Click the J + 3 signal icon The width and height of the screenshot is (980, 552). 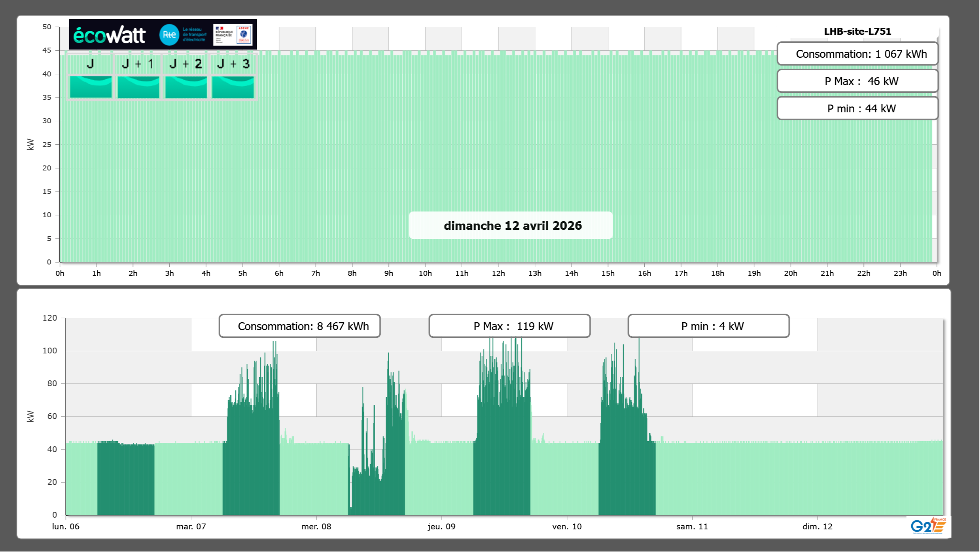[x=233, y=87]
